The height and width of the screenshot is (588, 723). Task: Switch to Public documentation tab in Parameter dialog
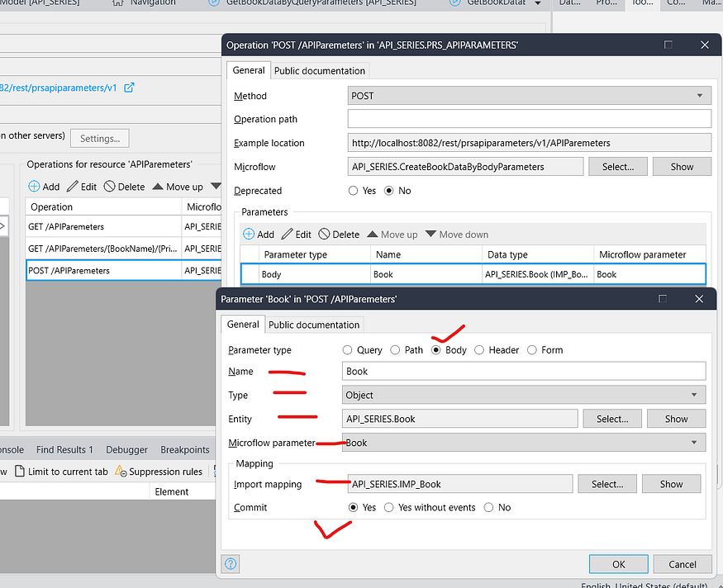[x=314, y=325]
